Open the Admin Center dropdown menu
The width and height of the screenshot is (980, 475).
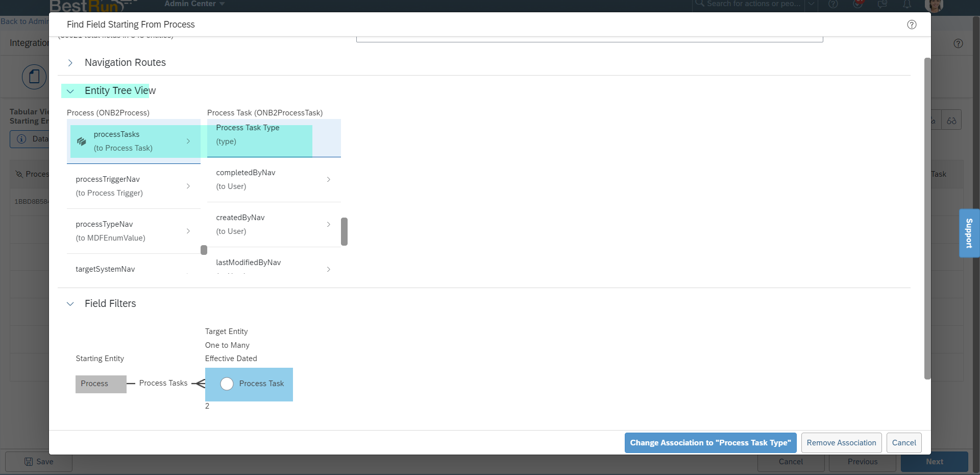[x=194, y=4]
